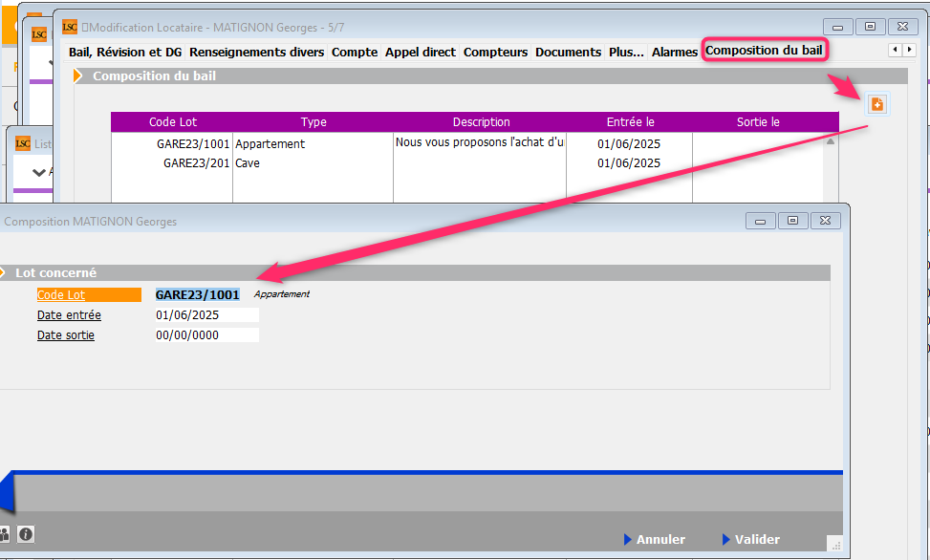Click the Entrée le column header
The image size is (930, 560).
630,122
